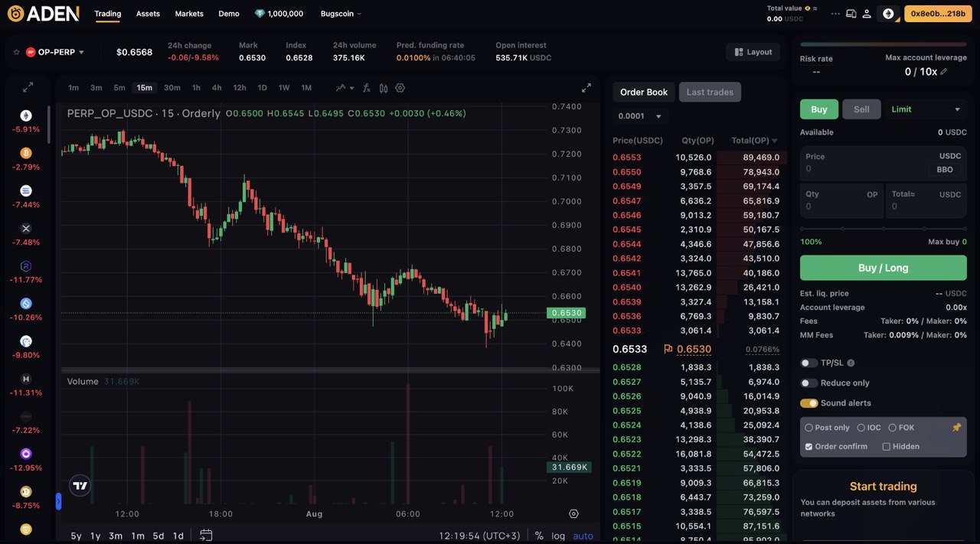Toggle total value visibility eye icon
980x544 pixels.
(x=808, y=8)
